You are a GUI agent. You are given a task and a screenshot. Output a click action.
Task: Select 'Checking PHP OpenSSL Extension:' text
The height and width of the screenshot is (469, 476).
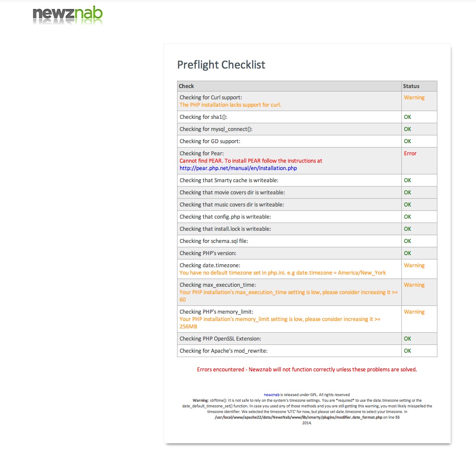click(x=220, y=338)
